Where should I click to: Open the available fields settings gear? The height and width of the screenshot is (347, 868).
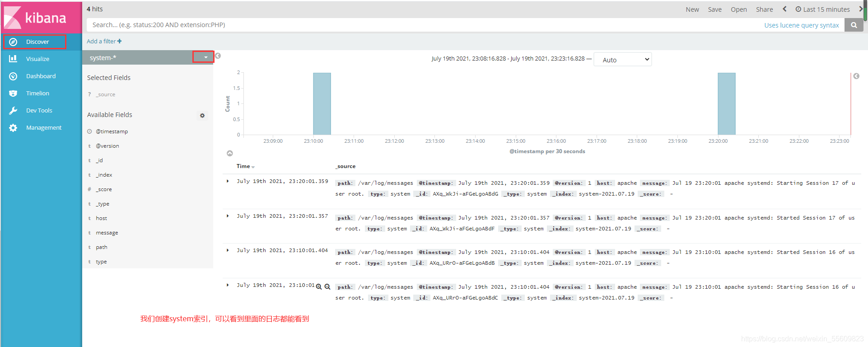(202, 116)
